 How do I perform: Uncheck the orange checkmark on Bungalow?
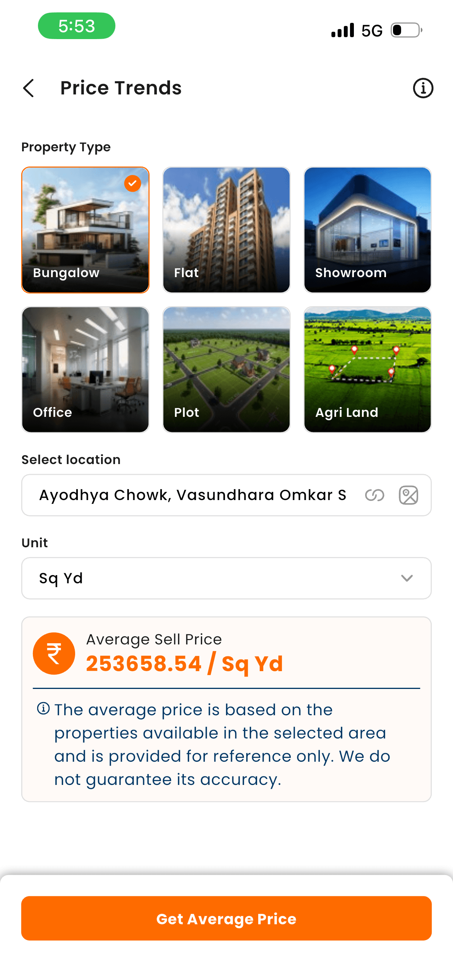coord(132,183)
